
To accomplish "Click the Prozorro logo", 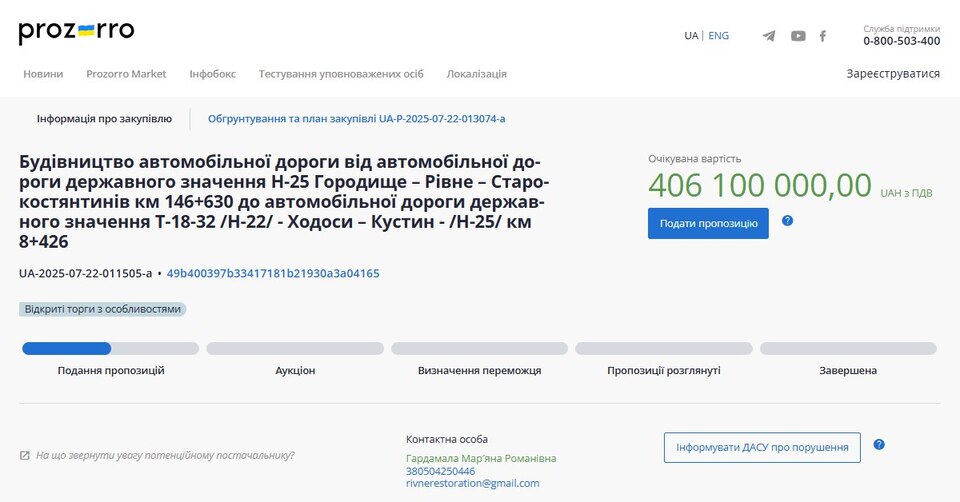I will point(76,32).
